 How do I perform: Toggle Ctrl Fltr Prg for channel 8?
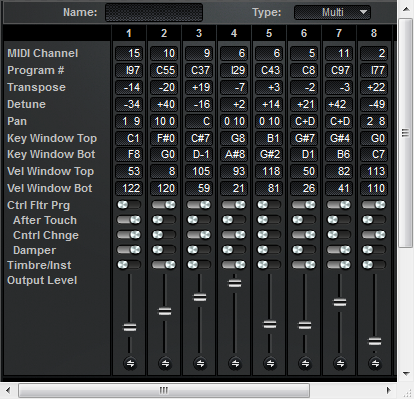[x=374, y=205]
